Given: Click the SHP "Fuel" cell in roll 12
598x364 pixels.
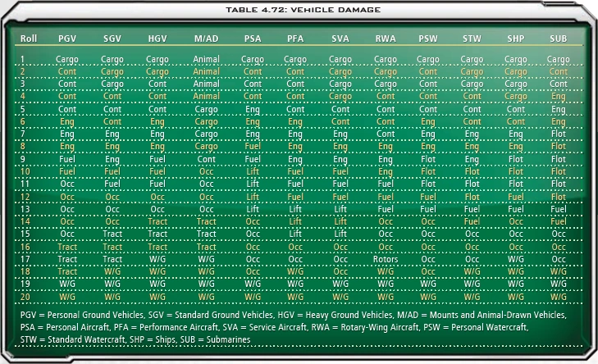Looking at the screenshot, I should (516, 197).
